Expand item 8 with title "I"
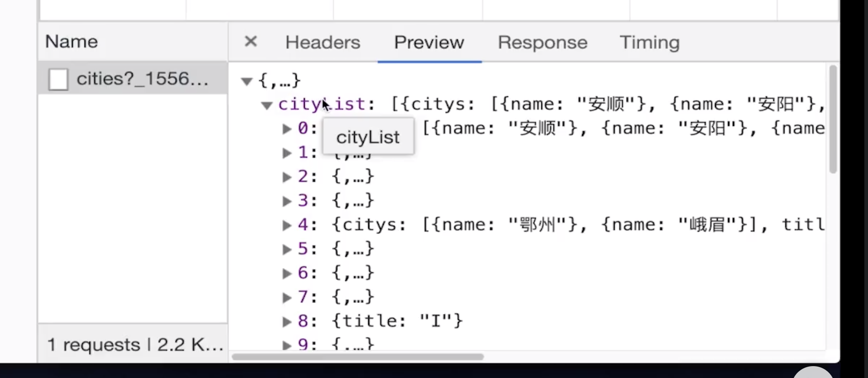This screenshot has height=378, width=868. 287,322
